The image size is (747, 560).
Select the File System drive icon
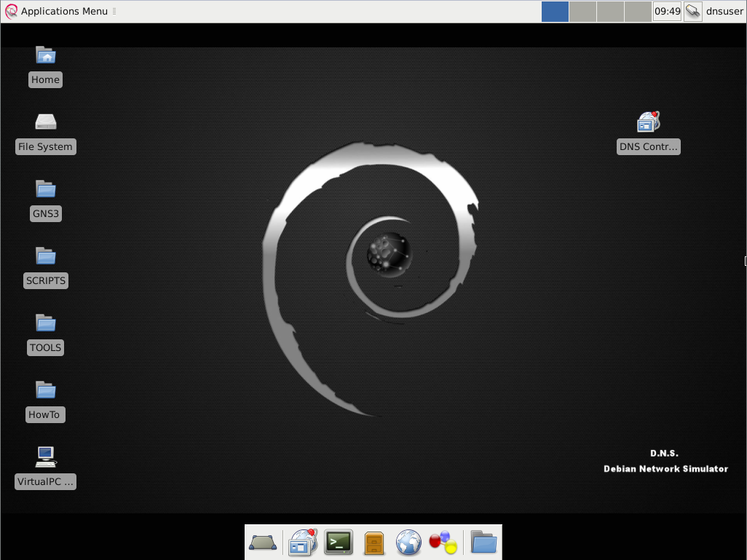(46, 122)
